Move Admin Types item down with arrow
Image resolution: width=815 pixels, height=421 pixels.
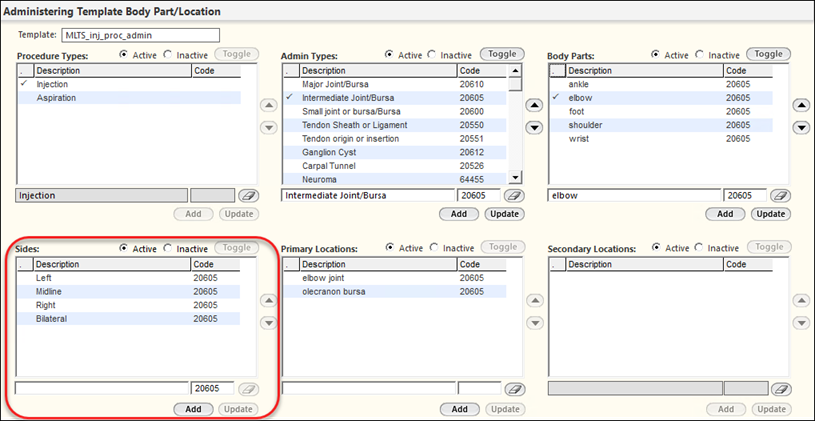[x=534, y=127]
